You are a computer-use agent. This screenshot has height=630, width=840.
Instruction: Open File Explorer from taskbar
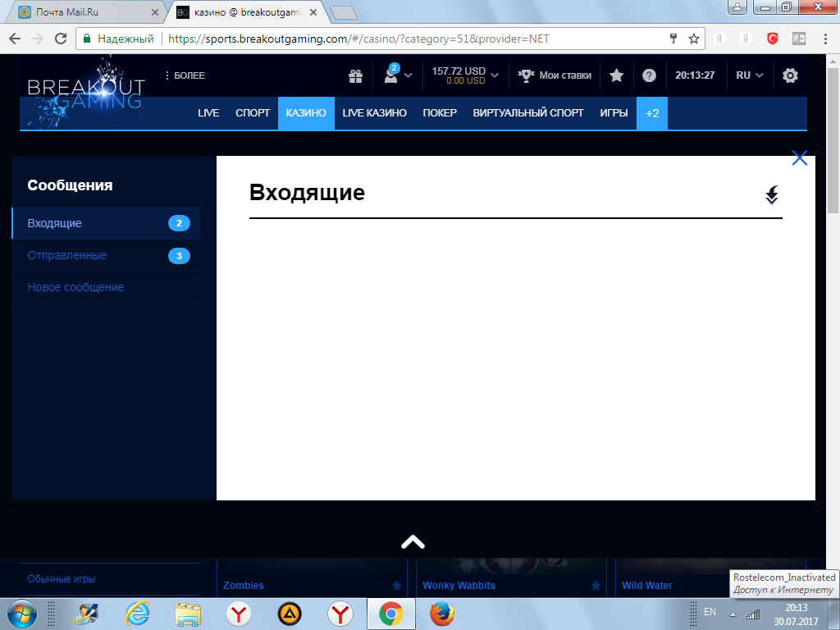point(188,614)
